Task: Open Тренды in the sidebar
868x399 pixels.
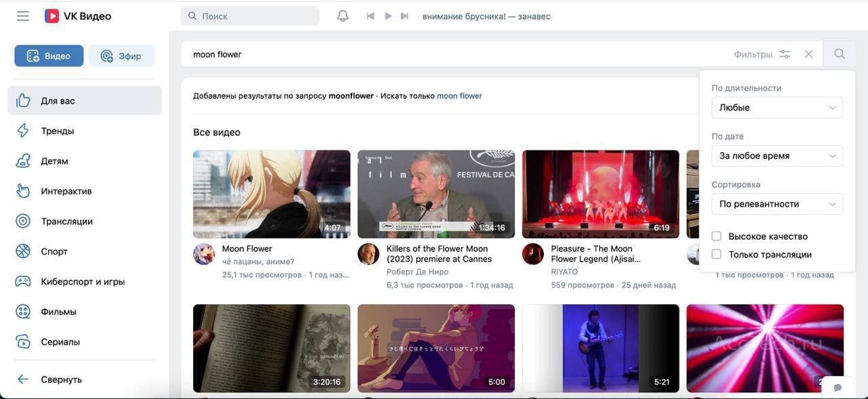Action: tap(57, 131)
